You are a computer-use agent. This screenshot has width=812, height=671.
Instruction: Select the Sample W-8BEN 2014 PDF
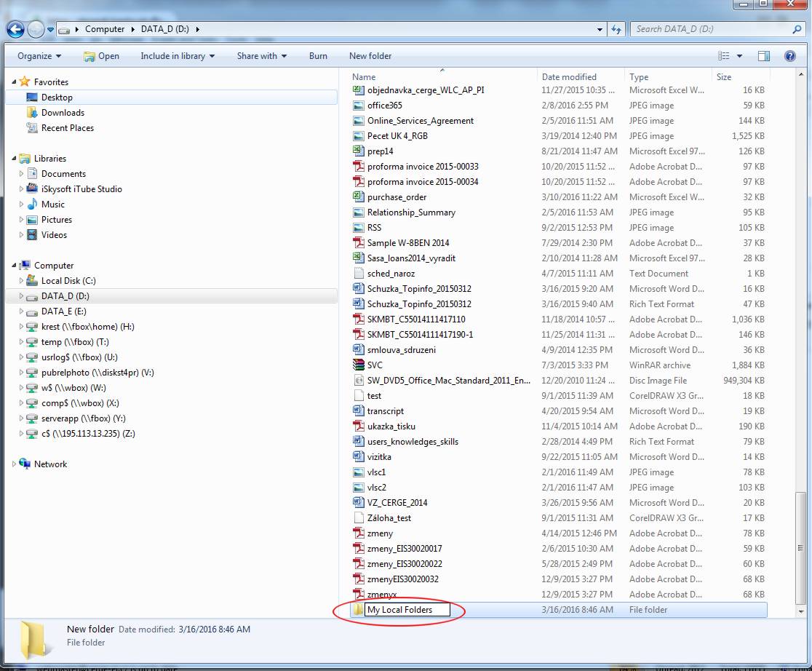tap(407, 243)
